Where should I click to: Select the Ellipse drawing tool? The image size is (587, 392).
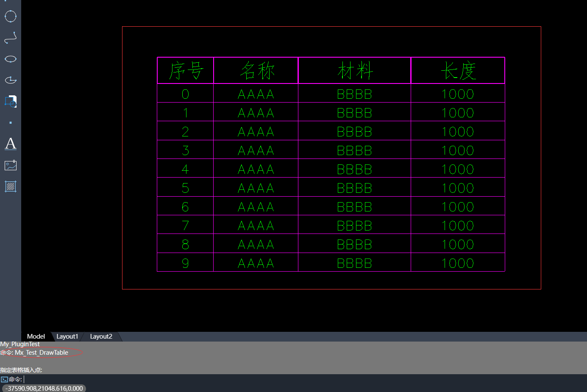click(11, 59)
